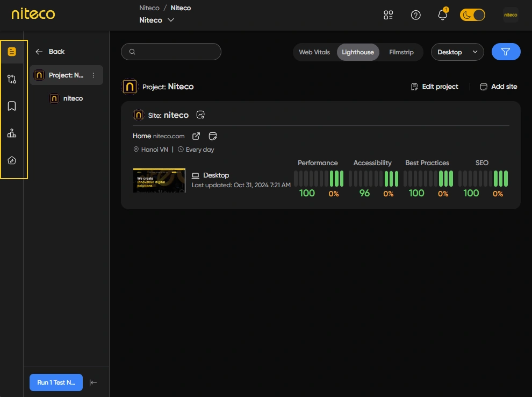Click the first Niteco breadcrumb
This screenshot has width=532, height=397.
point(149,8)
